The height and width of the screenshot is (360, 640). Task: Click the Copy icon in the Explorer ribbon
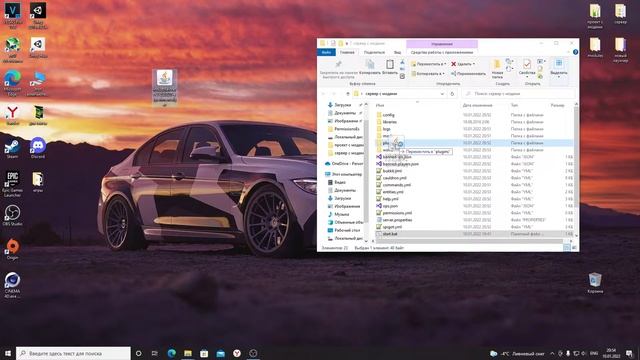(x=370, y=64)
